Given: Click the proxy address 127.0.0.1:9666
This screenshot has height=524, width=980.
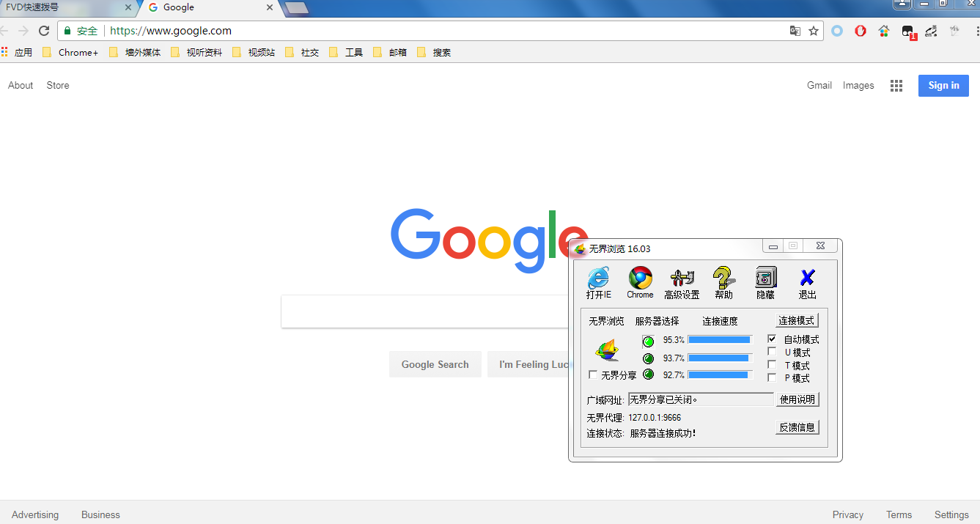Looking at the screenshot, I should coord(655,418).
